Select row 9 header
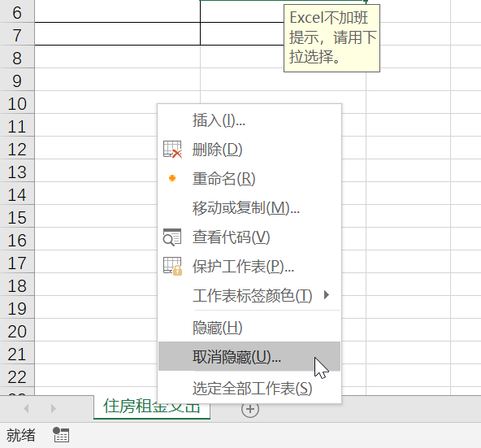This screenshot has height=448, width=481. click(x=17, y=80)
